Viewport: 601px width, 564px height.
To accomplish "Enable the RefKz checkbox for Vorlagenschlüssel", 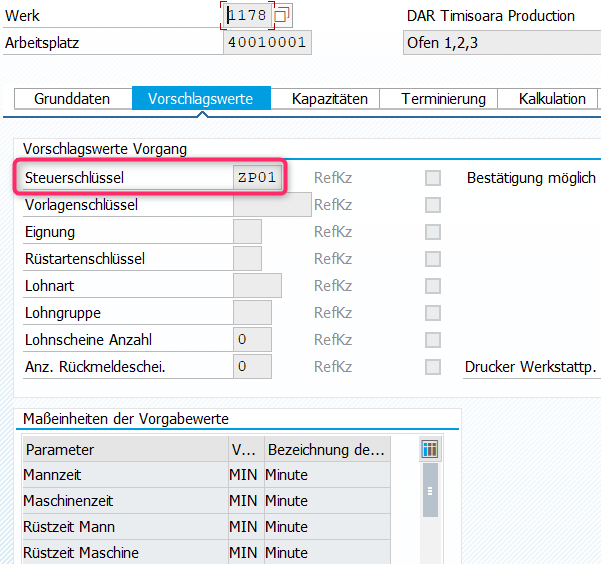I will pyautogui.click(x=433, y=205).
